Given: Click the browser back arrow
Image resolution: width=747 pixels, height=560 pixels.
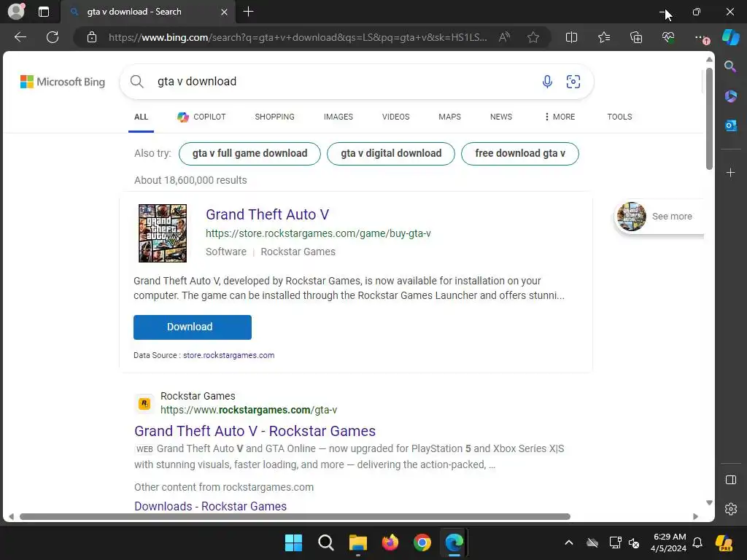Looking at the screenshot, I should [20, 37].
